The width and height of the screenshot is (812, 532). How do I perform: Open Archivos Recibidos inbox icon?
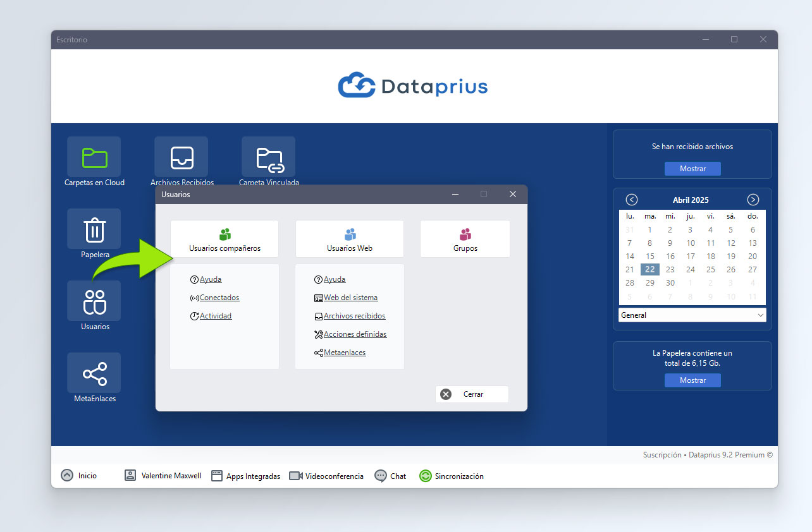click(181, 157)
